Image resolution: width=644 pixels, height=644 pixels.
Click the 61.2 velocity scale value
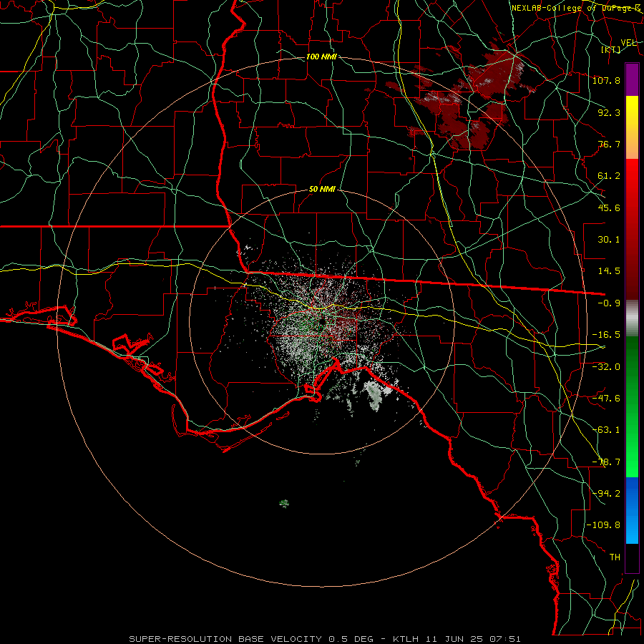coord(609,176)
